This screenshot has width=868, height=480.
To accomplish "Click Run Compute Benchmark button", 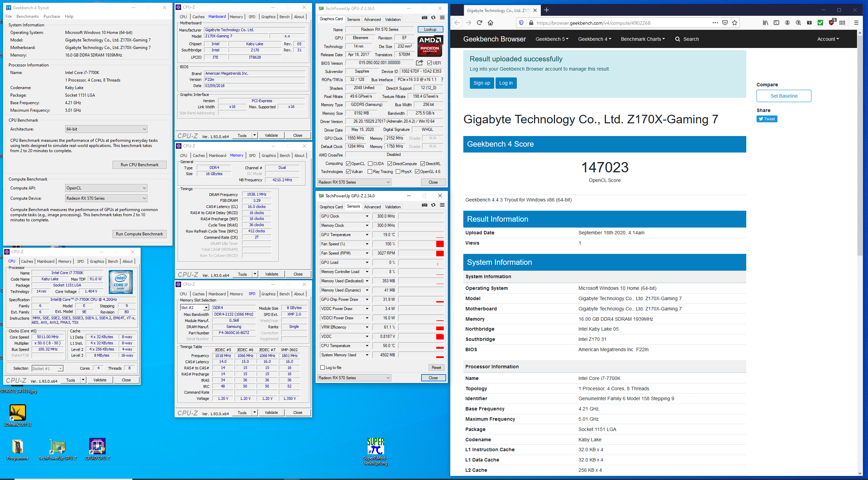I will (x=139, y=234).
